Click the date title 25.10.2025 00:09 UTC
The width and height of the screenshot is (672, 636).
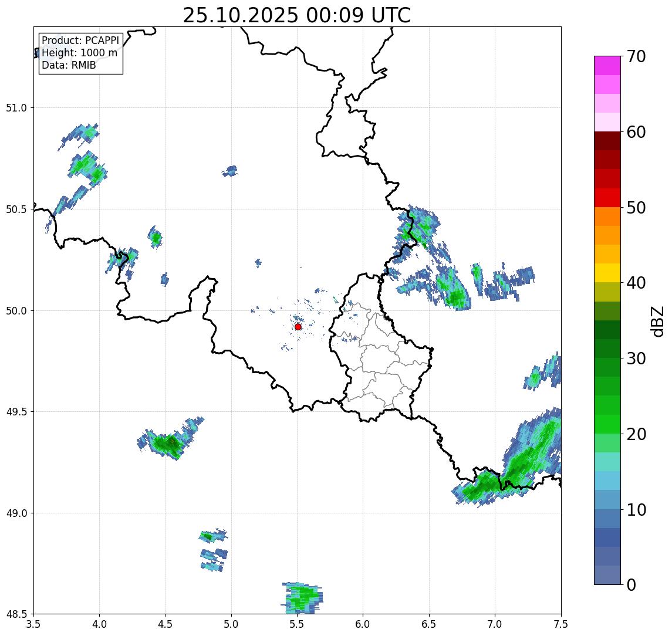click(297, 15)
